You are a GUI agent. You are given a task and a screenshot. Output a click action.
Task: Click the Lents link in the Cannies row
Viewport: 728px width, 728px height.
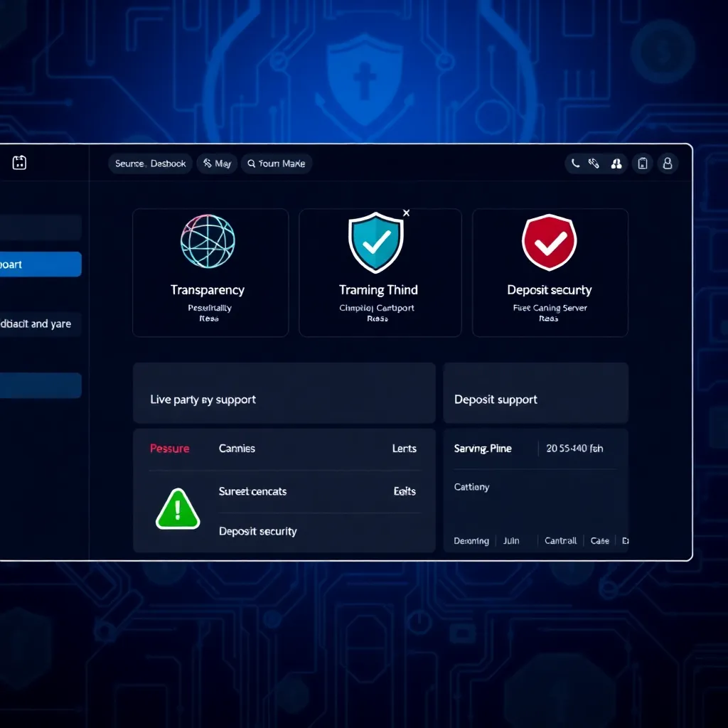pyautogui.click(x=404, y=449)
